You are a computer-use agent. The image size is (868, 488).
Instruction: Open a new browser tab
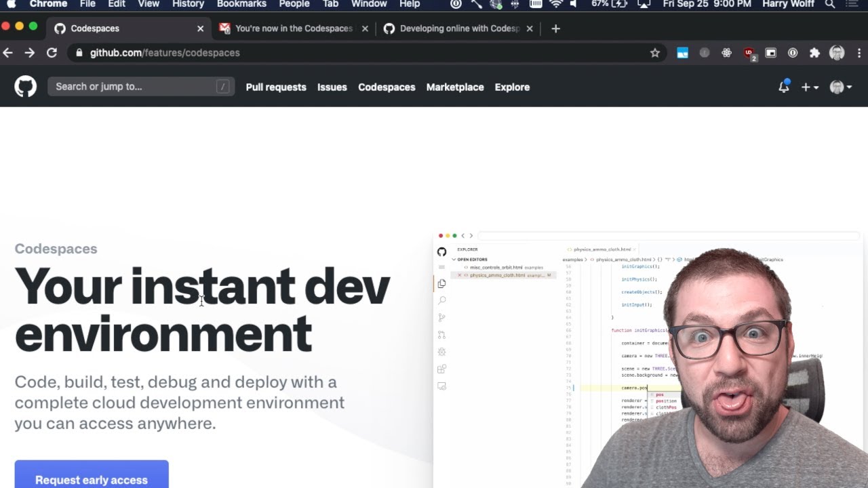[555, 28]
